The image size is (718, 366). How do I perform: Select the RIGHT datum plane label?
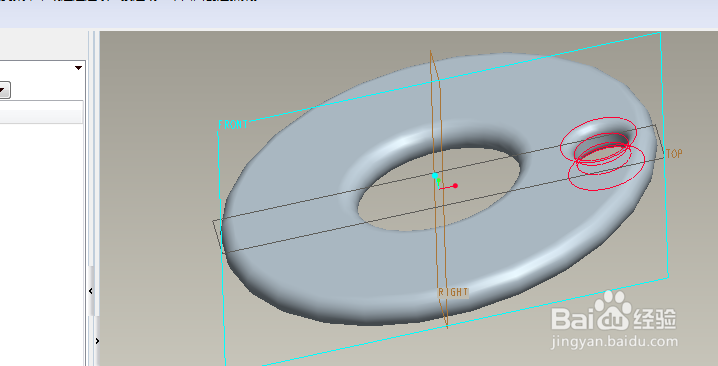(x=453, y=292)
